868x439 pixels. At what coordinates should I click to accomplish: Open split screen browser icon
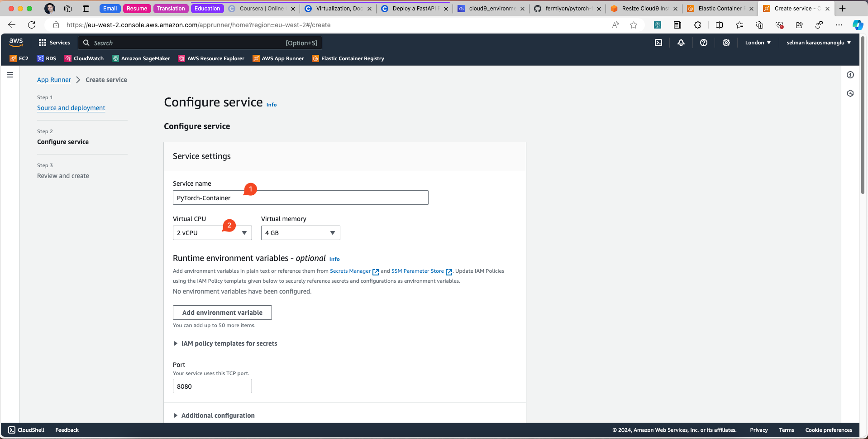(x=719, y=25)
